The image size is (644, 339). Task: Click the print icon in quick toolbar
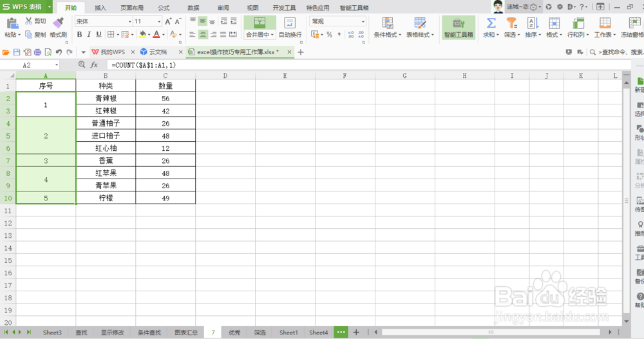pyautogui.click(x=37, y=52)
